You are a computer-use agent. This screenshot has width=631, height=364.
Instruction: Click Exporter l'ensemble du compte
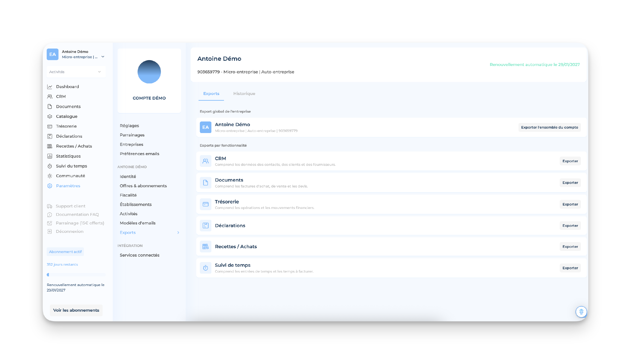point(549,127)
